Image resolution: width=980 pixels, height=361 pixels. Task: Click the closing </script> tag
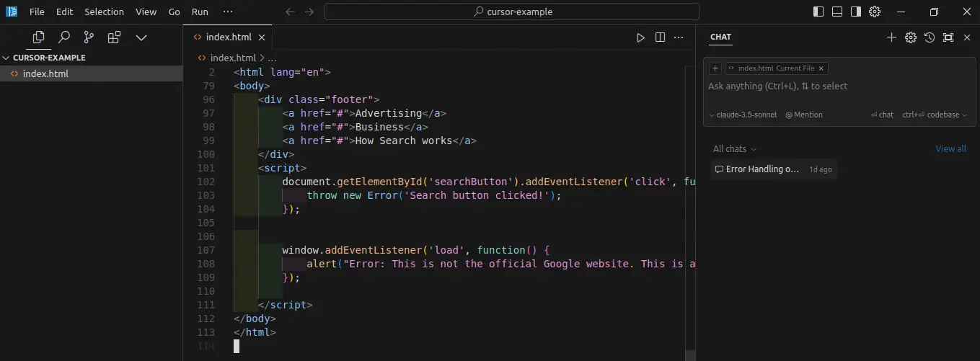(286, 305)
